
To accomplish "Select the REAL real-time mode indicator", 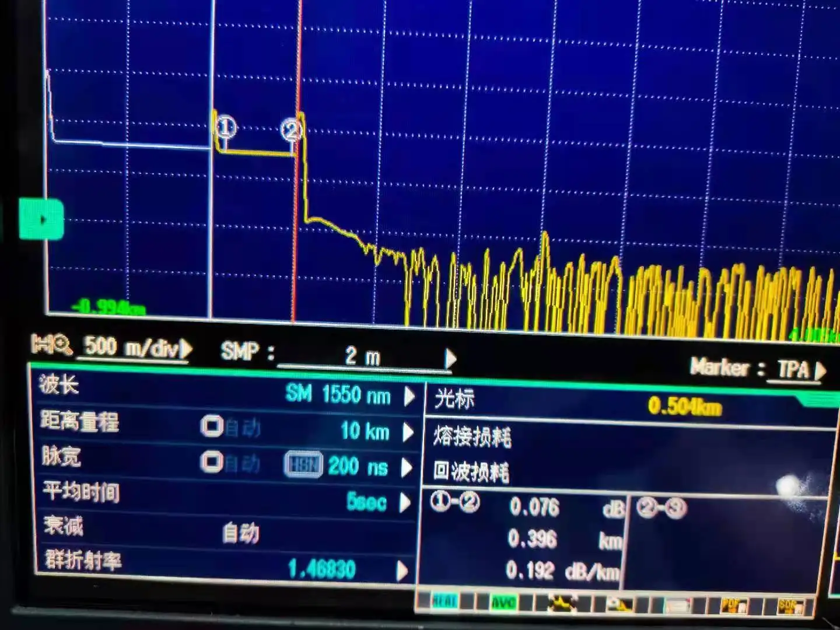I will point(445,600).
